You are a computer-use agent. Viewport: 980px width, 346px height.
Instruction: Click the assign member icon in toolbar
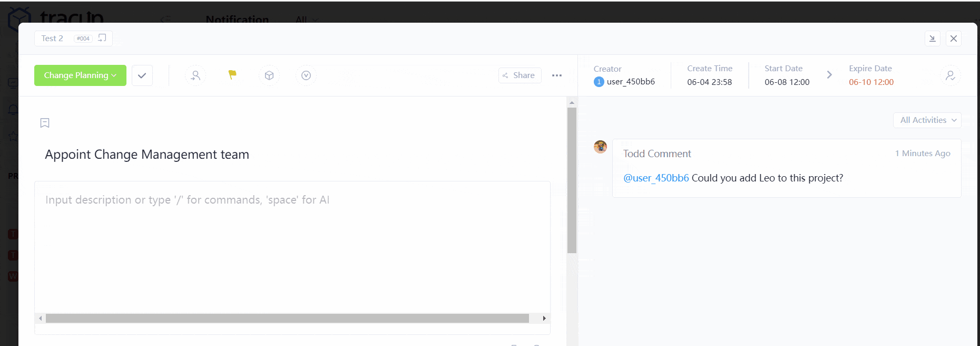(195, 75)
